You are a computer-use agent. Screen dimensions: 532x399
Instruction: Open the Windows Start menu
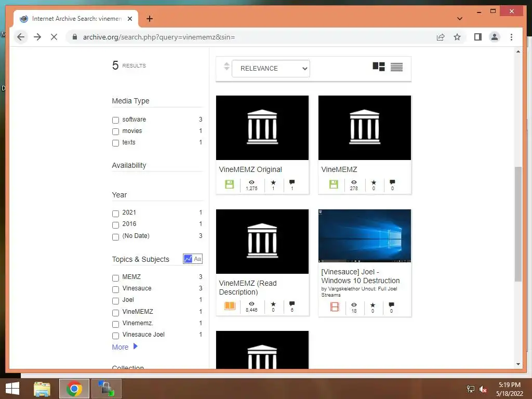point(12,389)
